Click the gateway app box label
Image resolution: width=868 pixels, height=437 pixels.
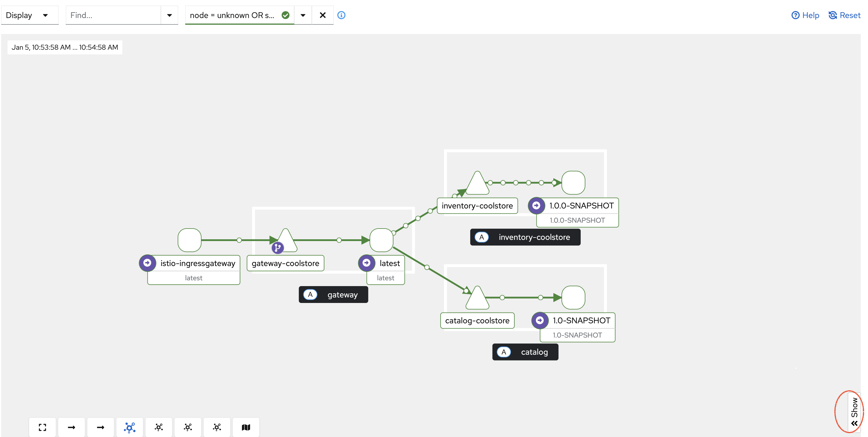[333, 295]
